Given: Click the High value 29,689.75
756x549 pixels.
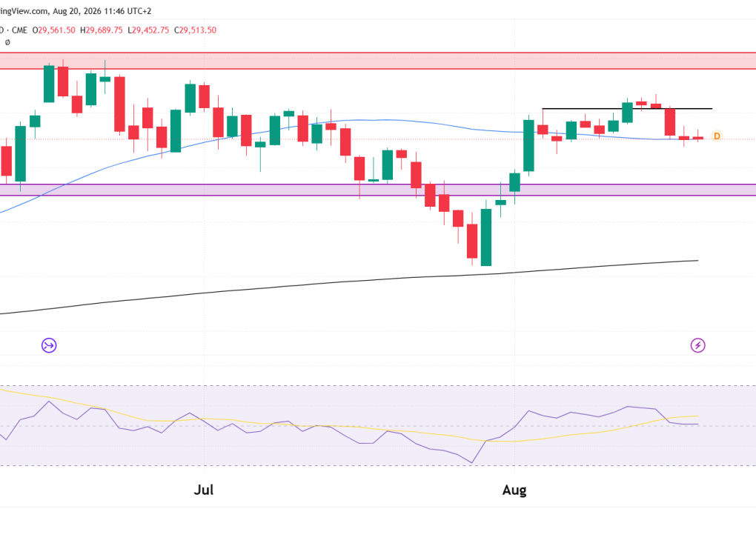Looking at the screenshot, I should click(x=105, y=30).
